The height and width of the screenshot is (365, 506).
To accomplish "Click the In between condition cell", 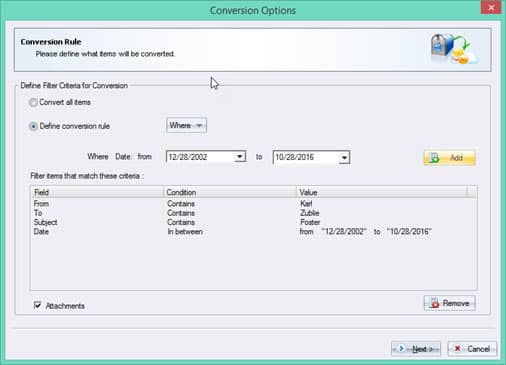I will click(x=185, y=232).
